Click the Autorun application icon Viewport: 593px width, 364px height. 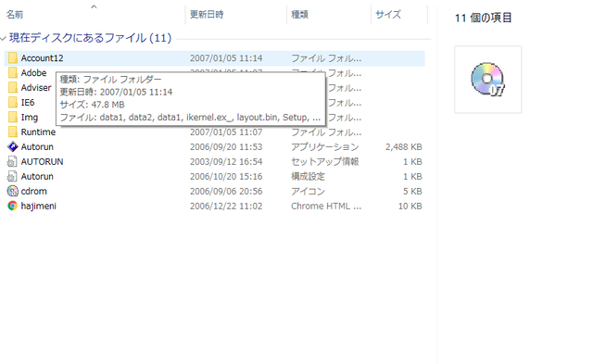pos(12,146)
